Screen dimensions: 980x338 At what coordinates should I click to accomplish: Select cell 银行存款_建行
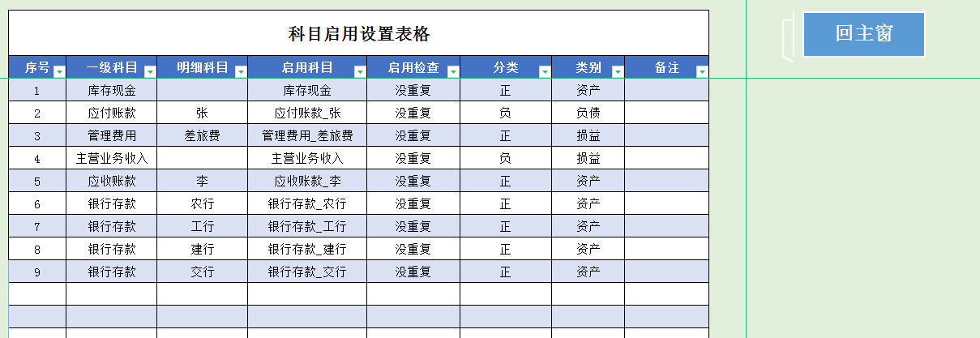pos(307,249)
